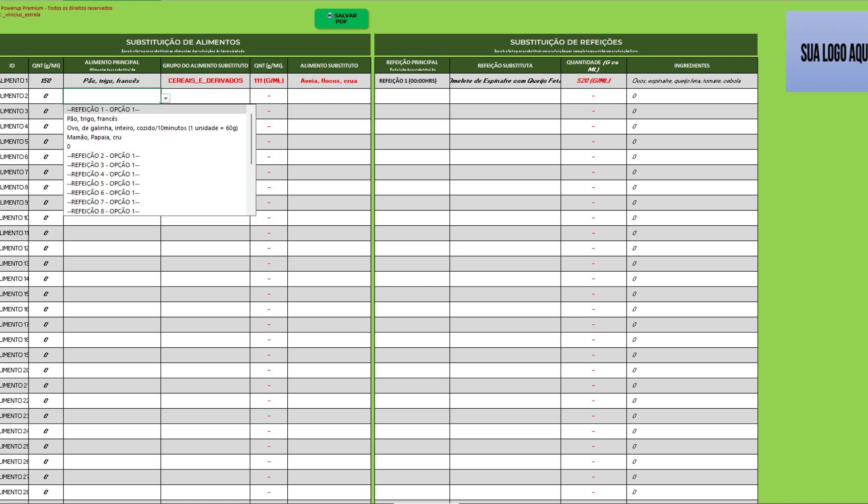The height and width of the screenshot is (504, 868).
Task: Click the printer icon on SALVAR PDF
Action: point(330,16)
